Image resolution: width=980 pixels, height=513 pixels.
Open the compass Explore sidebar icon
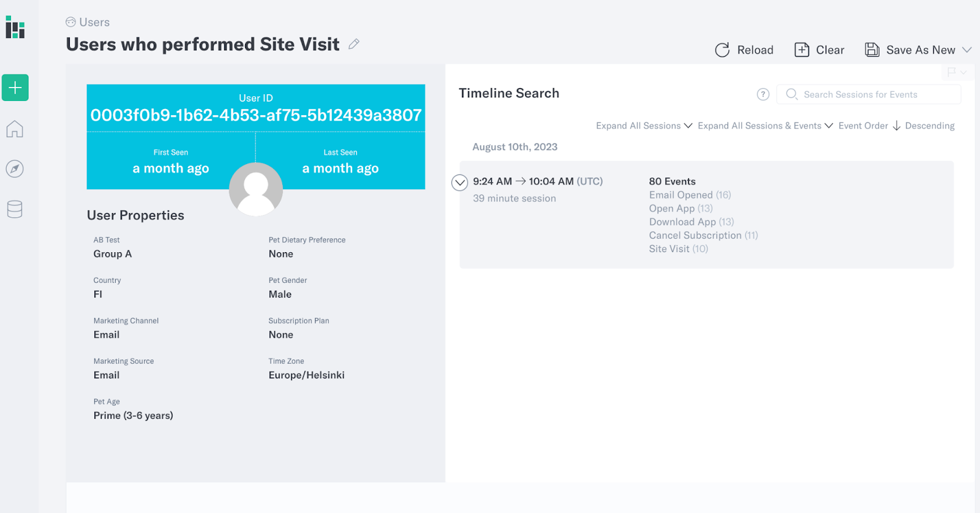(15, 169)
